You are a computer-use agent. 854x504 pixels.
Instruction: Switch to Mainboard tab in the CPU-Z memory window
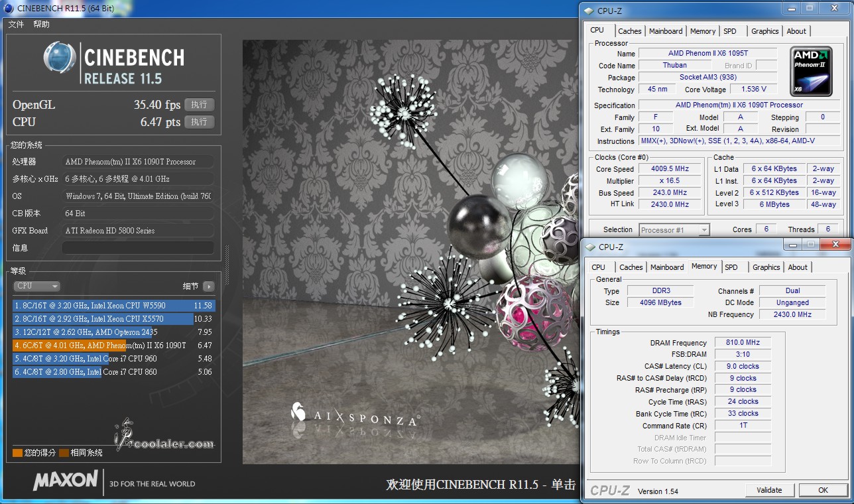click(667, 267)
